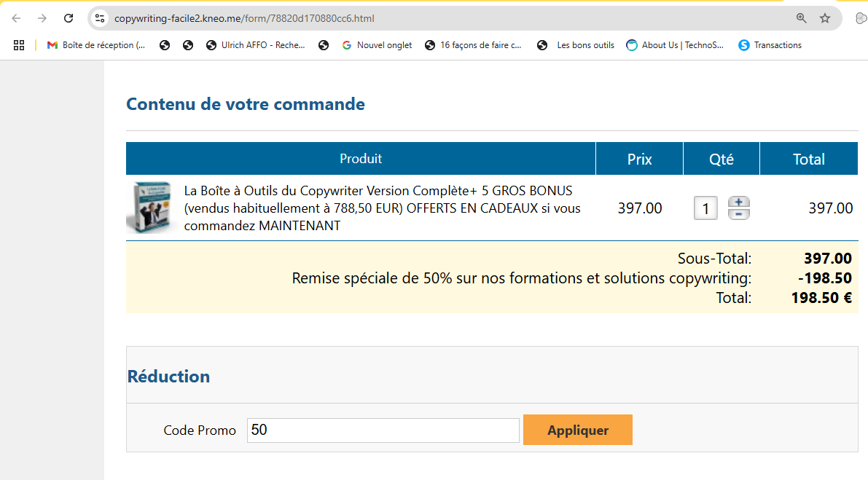The width and height of the screenshot is (868, 480).
Task: Open the Skype 'Transactions' bookmark
Action: click(770, 45)
